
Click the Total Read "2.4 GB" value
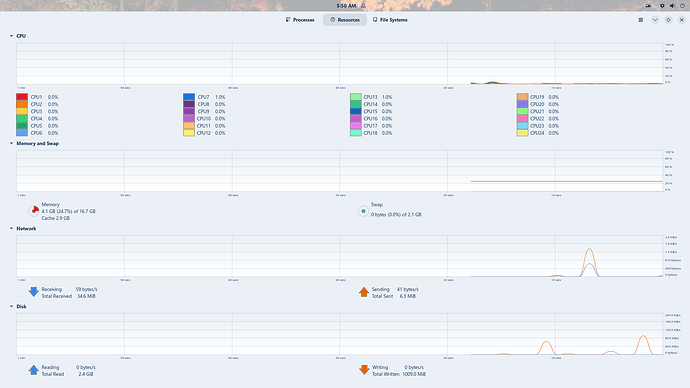click(x=86, y=374)
